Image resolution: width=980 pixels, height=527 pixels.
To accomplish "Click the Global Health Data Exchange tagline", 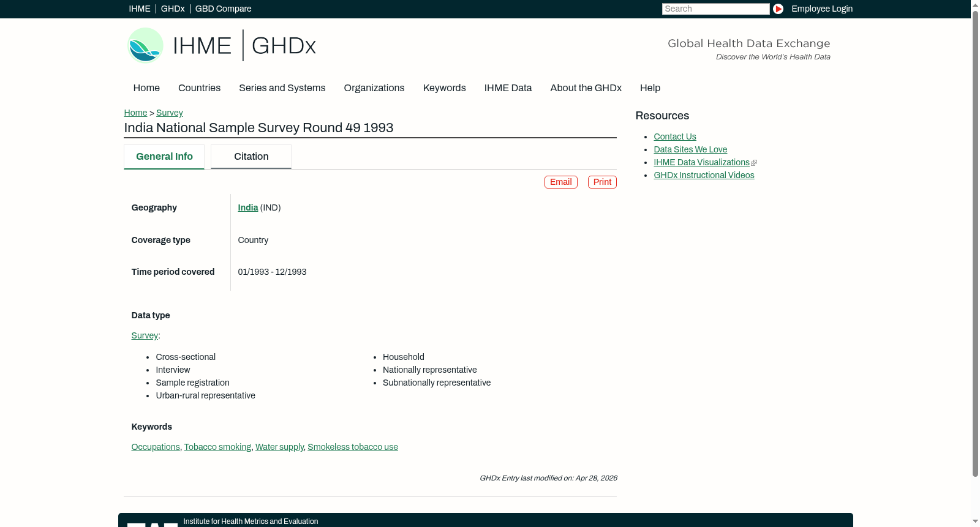I will point(748,43).
